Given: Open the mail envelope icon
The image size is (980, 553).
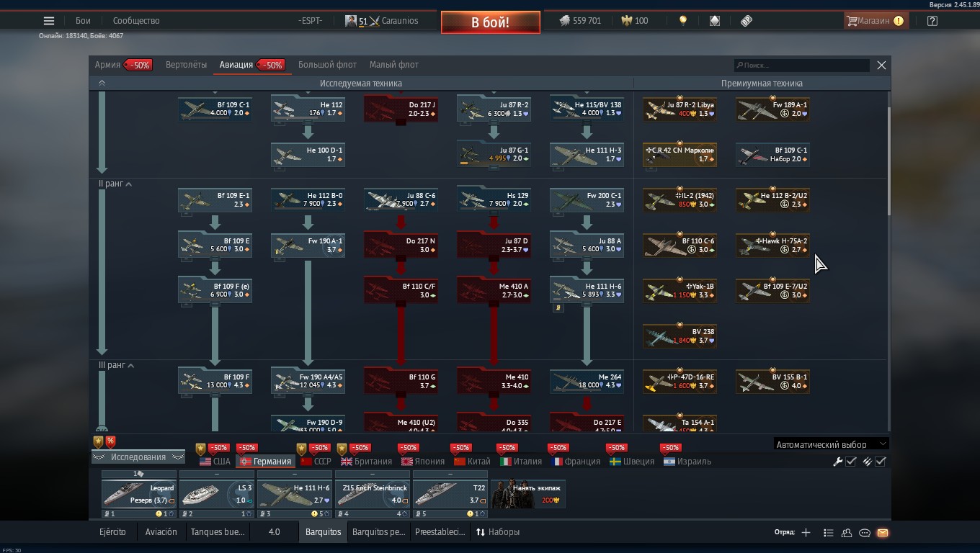Looking at the screenshot, I should 883,533.
